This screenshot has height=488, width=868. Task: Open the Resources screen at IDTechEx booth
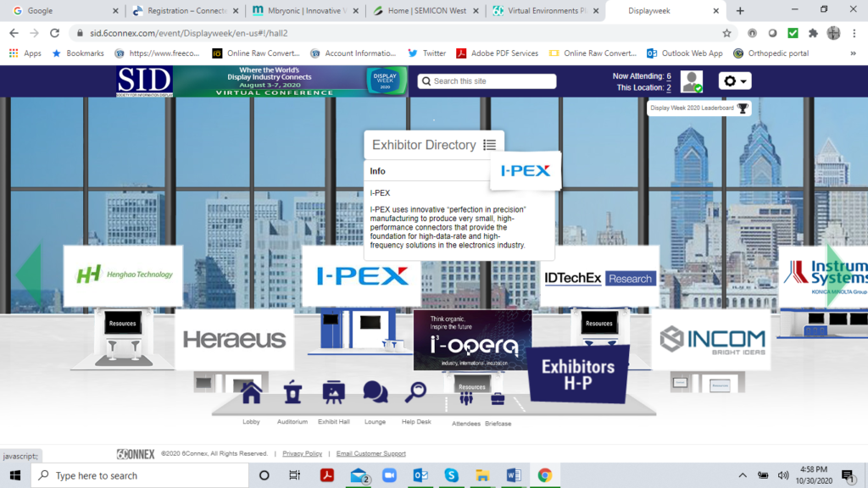(x=599, y=323)
